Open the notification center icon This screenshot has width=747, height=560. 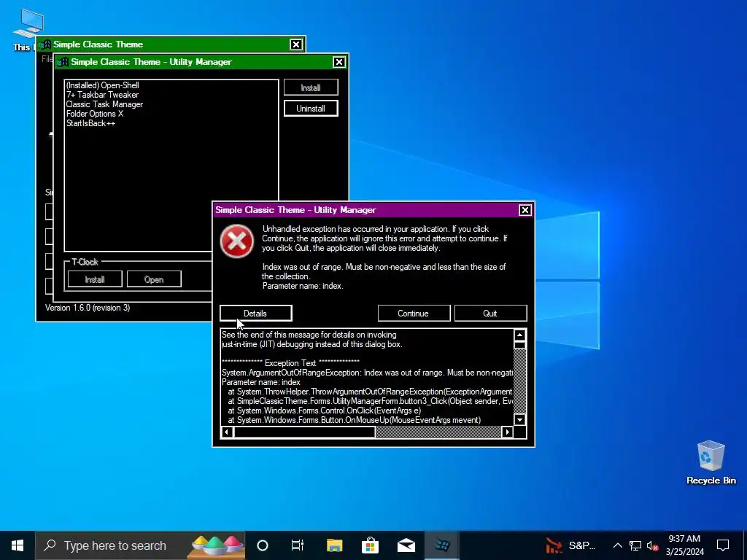pos(723,545)
